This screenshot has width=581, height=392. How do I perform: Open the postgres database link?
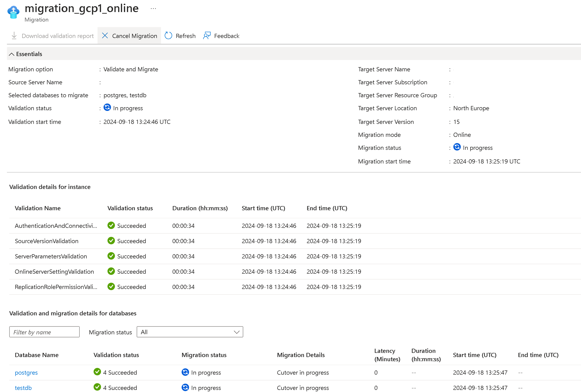(26, 373)
